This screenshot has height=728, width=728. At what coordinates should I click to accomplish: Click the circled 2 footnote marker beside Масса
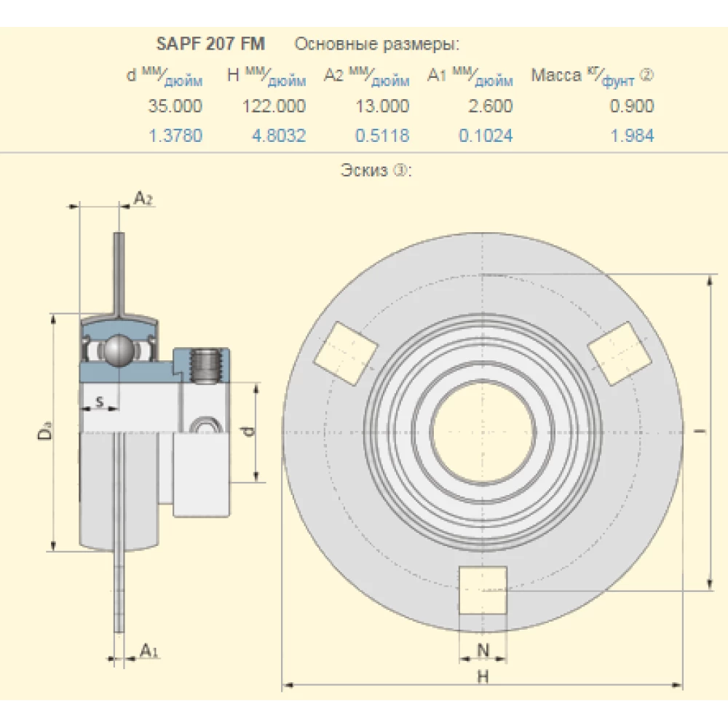click(x=647, y=74)
